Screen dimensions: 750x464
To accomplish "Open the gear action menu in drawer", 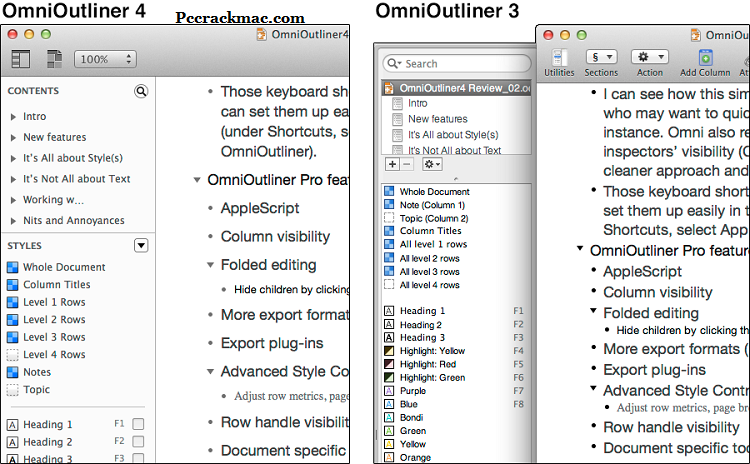I will (x=432, y=164).
